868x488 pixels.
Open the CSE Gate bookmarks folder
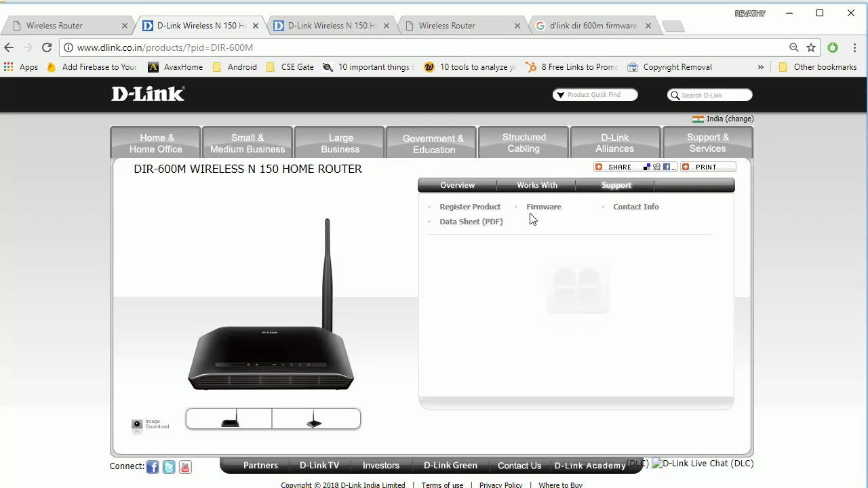point(290,67)
